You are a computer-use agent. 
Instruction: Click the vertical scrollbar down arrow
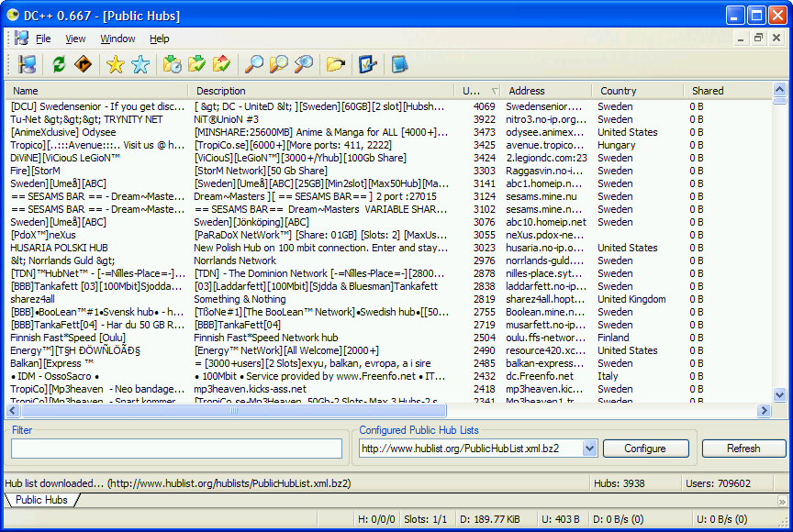779,394
